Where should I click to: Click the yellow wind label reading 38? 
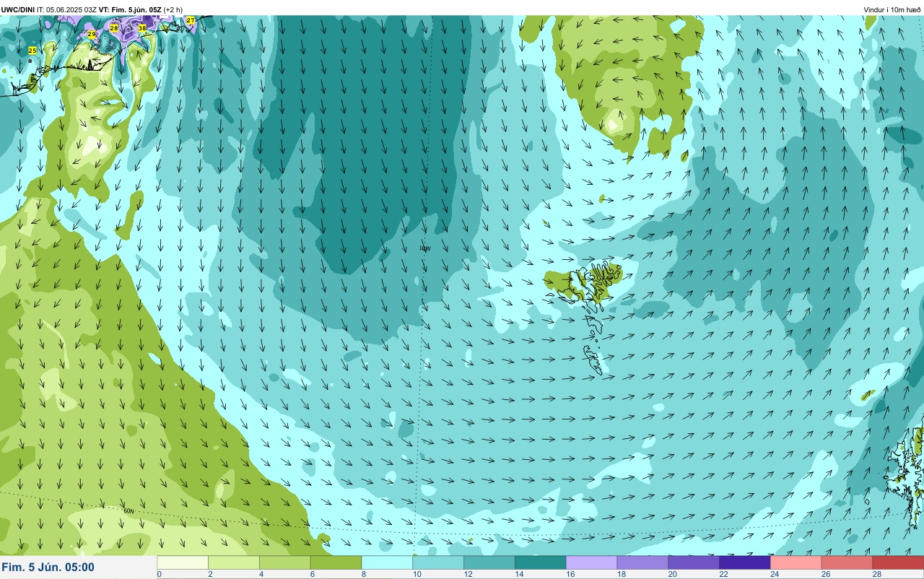coord(142,27)
